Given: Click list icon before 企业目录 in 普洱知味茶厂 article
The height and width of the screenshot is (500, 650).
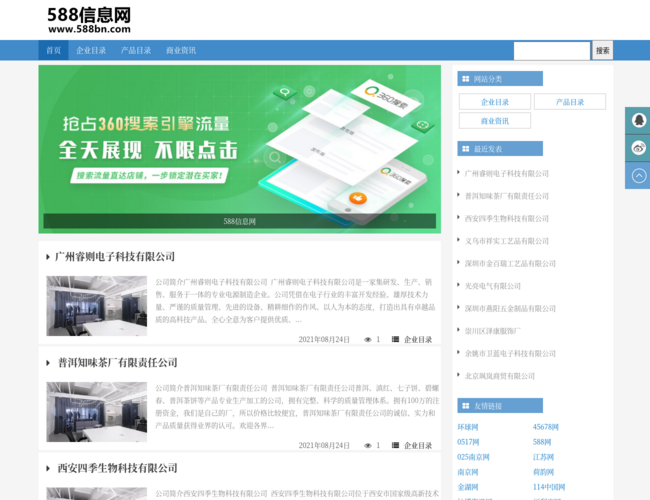Looking at the screenshot, I should coord(395,445).
